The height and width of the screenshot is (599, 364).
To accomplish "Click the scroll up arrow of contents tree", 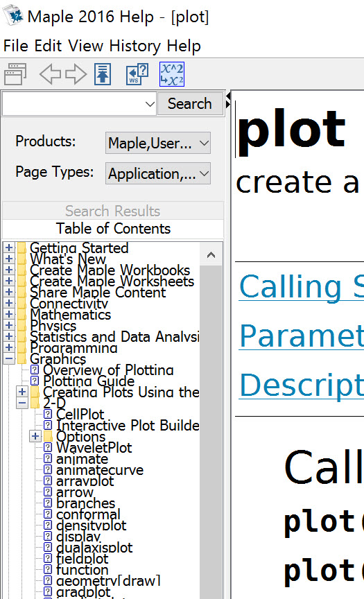I will [211, 255].
